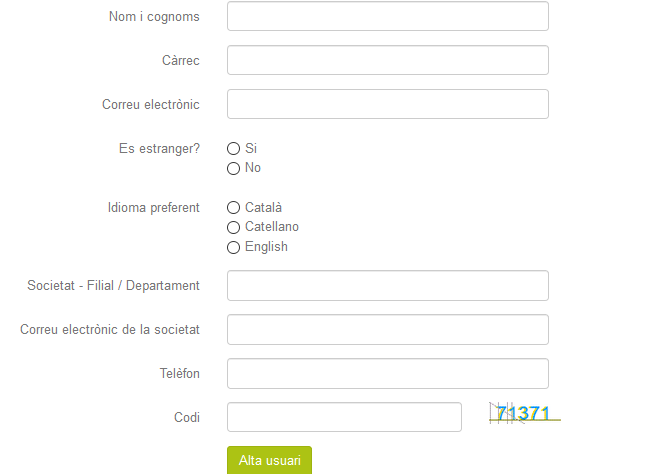Image resolution: width=645 pixels, height=474 pixels.
Task: Click the Codi captcha input field
Action: click(x=344, y=417)
